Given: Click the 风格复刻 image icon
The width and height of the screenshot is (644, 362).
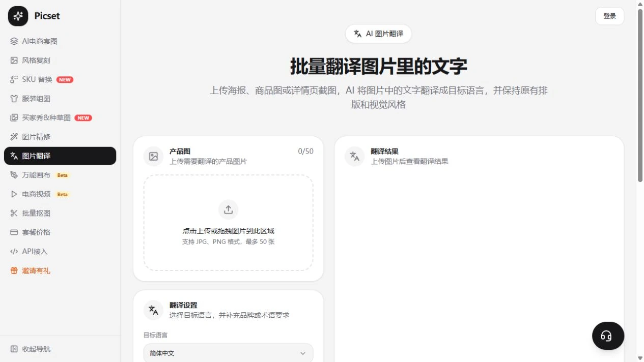Looking at the screenshot, I should pos(14,61).
